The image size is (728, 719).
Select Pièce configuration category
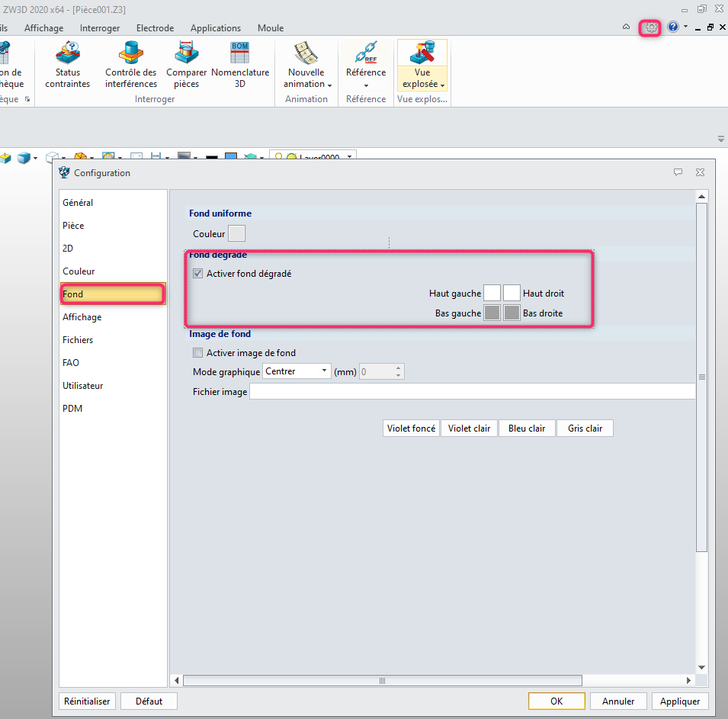coord(113,225)
